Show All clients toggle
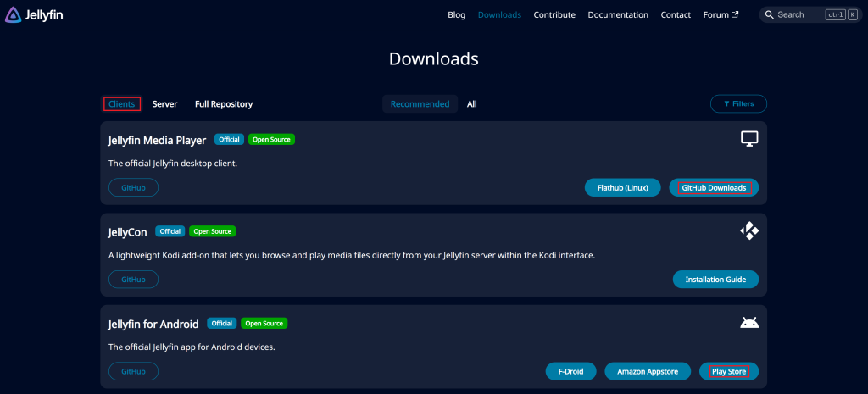 (471, 104)
